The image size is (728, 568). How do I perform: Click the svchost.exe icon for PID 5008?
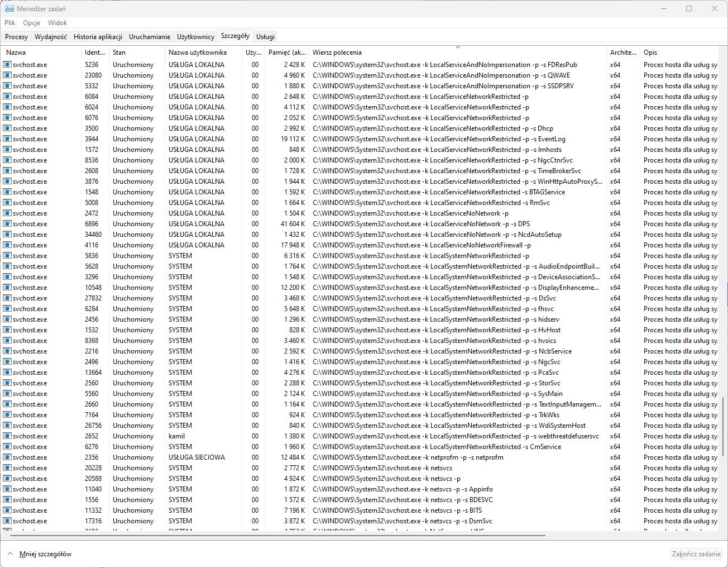[x=7, y=203]
